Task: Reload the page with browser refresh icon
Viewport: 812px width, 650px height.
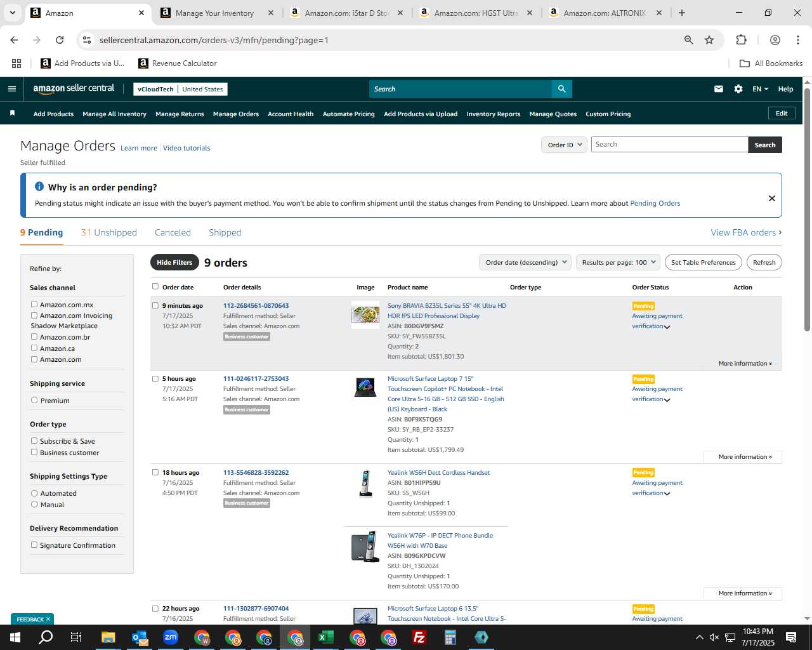Action: (60, 40)
